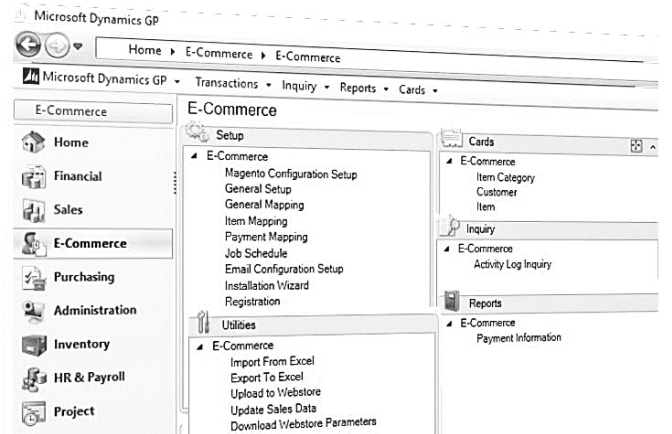This screenshot has height=434, width=672.
Task: Click the Setup section header
Action: click(x=309, y=136)
